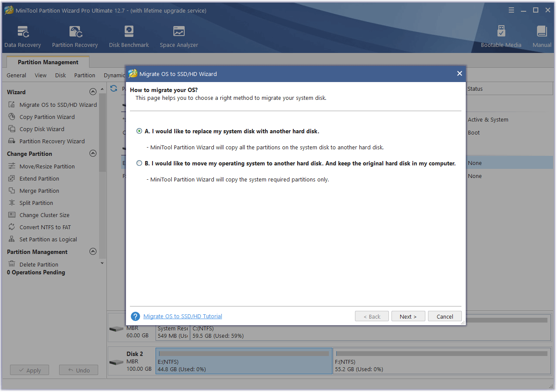This screenshot has height=392, width=557.
Task: Click the Migrate OS to SSD/HD Wizard sidebar icon
Action: click(12, 105)
